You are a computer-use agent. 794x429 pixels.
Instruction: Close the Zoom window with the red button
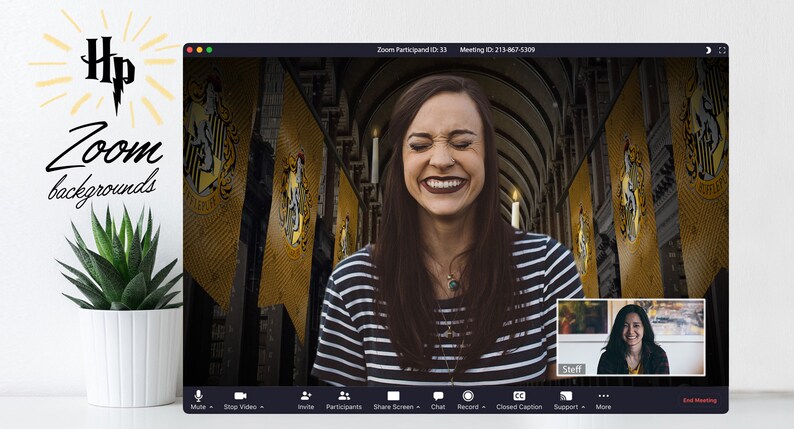click(190, 50)
